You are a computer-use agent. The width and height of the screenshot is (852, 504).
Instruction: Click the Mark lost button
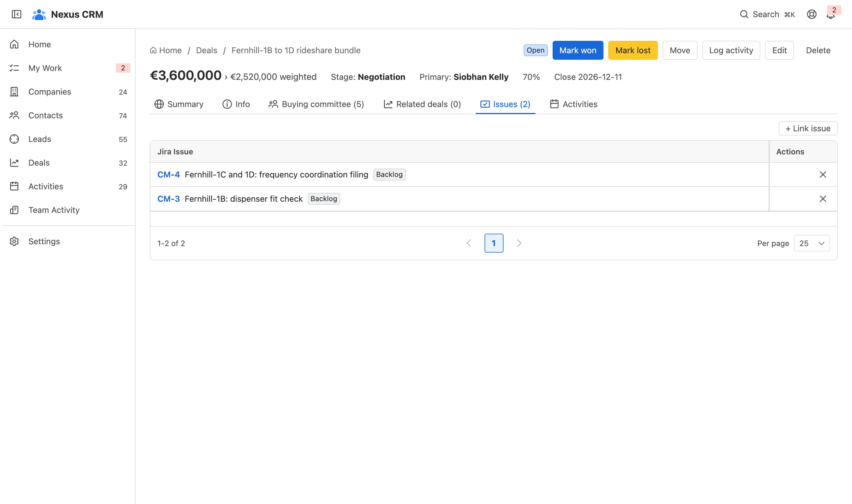point(632,50)
